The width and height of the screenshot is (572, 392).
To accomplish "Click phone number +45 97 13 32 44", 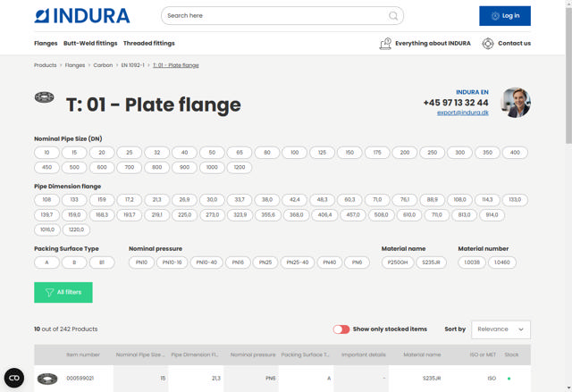I will pos(456,103).
